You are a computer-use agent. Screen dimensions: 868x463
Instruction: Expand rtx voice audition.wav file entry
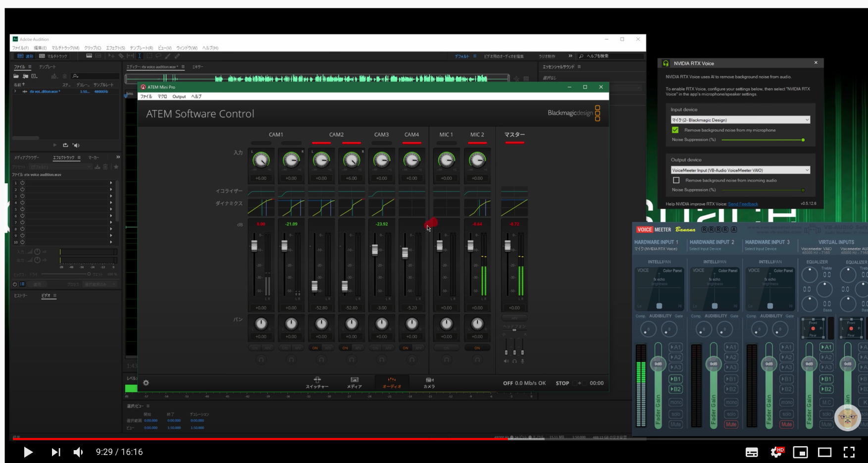click(x=15, y=92)
